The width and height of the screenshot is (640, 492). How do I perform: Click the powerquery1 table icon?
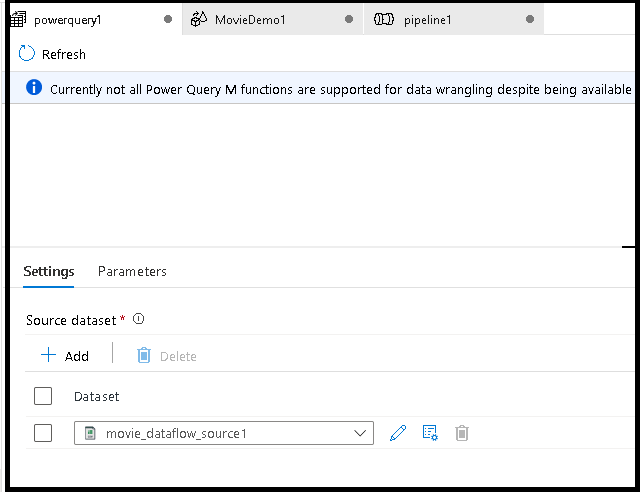tap(17, 19)
